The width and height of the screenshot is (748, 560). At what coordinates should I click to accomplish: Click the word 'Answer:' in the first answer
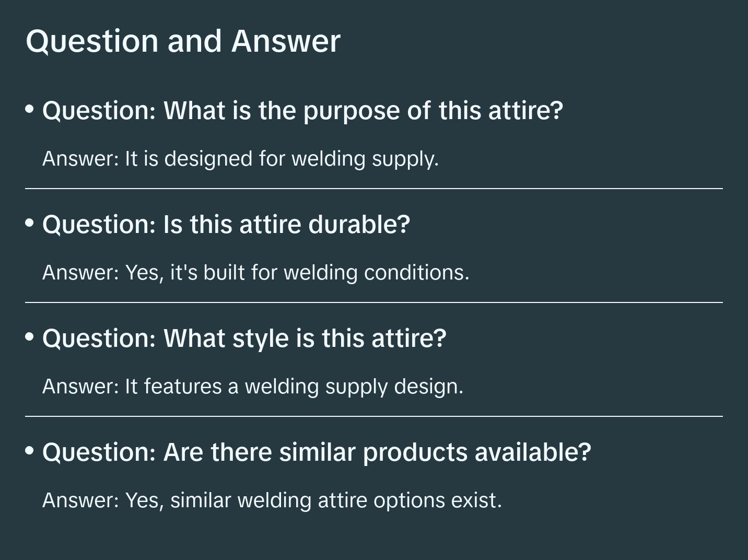[x=81, y=159]
